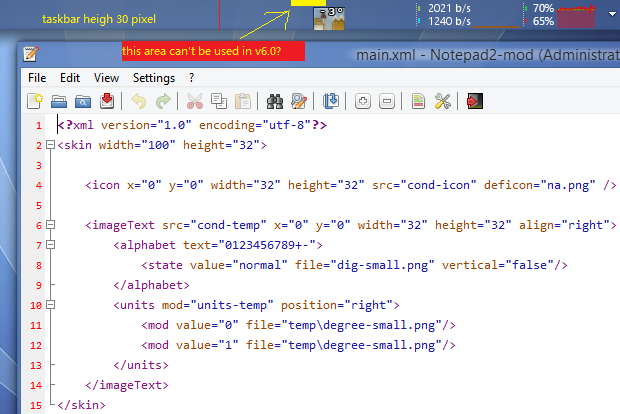Image resolution: width=620 pixels, height=414 pixels.
Task: Open the Settings menu
Action: click(x=153, y=77)
